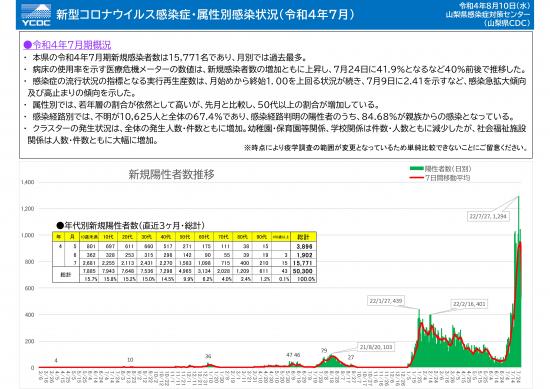Click the yellow 総計 column header

tap(303, 237)
